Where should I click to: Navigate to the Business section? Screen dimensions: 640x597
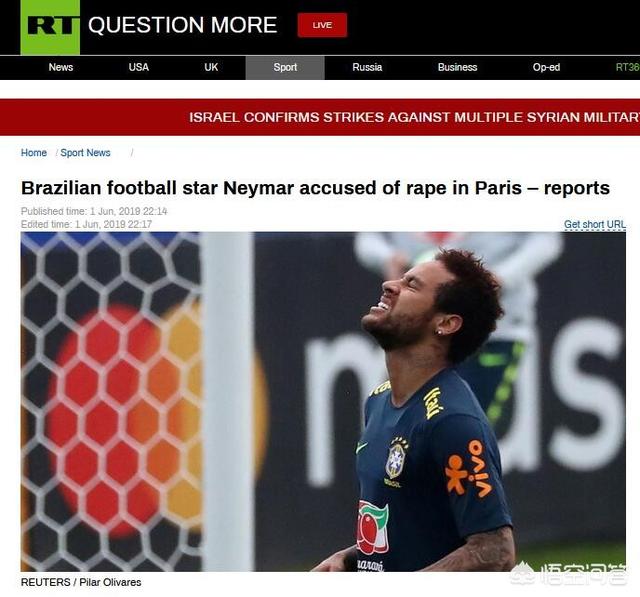pyautogui.click(x=458, y=67)
